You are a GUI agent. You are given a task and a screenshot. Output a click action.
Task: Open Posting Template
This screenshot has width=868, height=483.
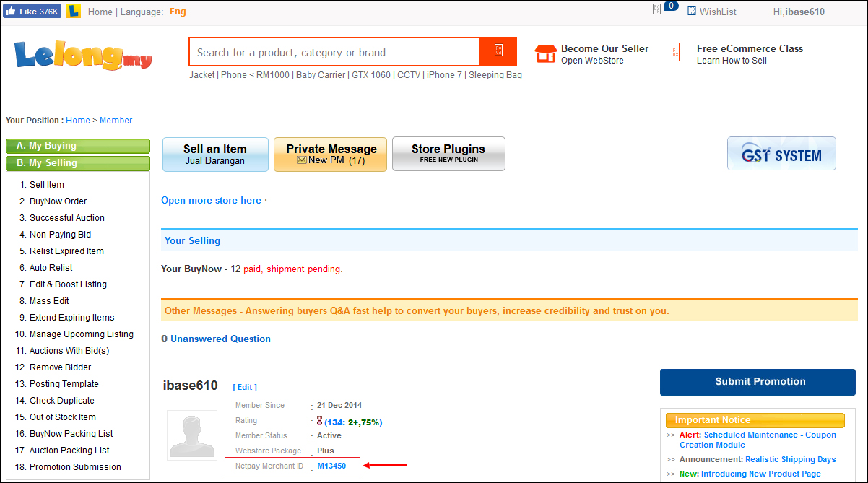[64, 384]
